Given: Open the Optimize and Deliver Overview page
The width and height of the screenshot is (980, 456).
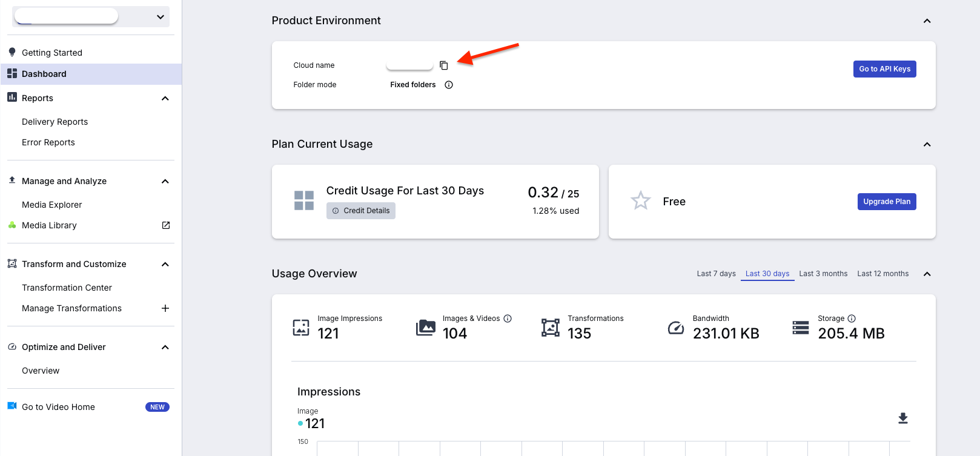Looking at the screenshot, I should (x=41, y=371).
